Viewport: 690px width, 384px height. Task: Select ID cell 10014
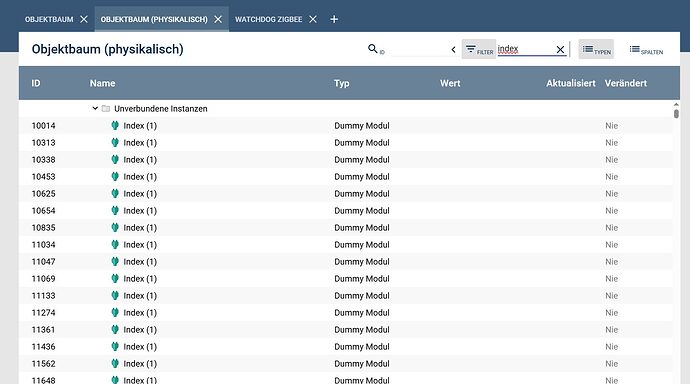click(x=44, y=126)
